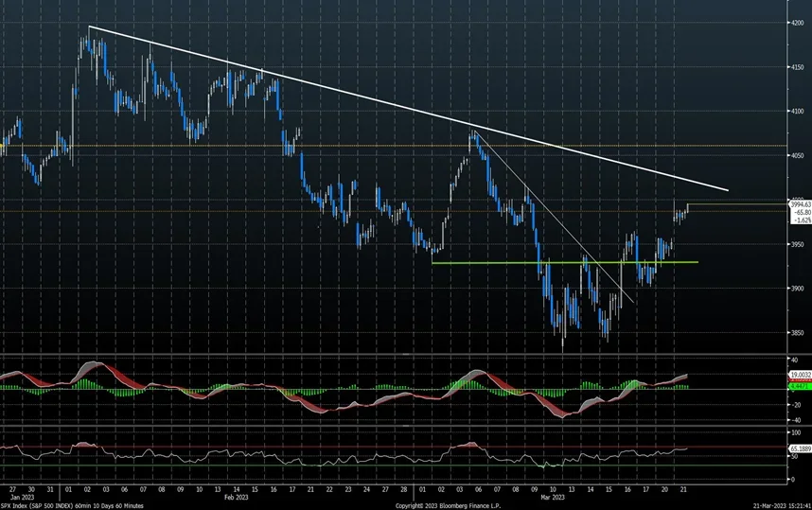Click the 4100 price axis label

[x=798, y=111]
